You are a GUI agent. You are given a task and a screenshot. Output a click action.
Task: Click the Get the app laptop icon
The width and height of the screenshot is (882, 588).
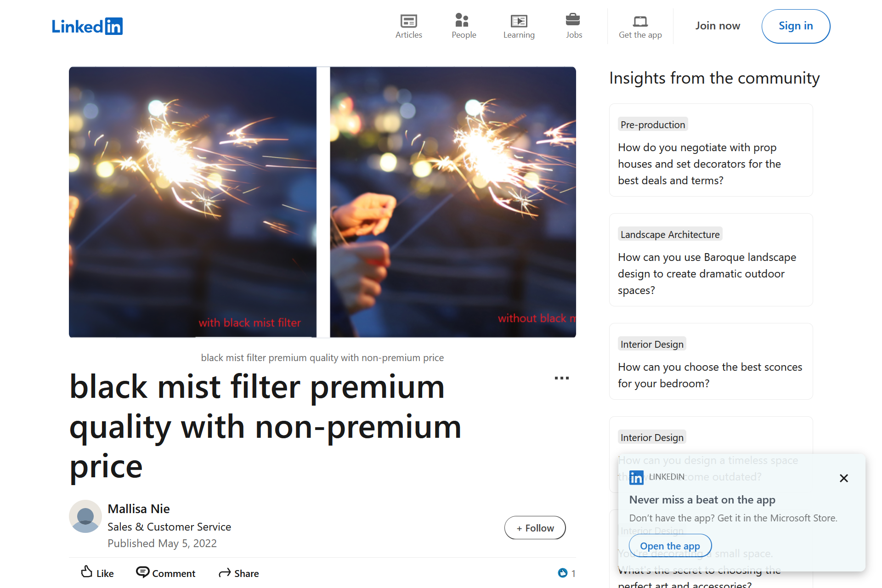[x=640, y=21]
